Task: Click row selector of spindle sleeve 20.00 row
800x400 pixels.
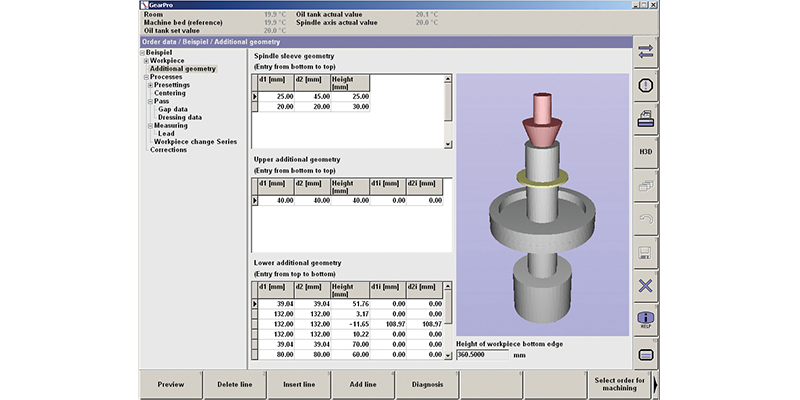Action: 255,107
